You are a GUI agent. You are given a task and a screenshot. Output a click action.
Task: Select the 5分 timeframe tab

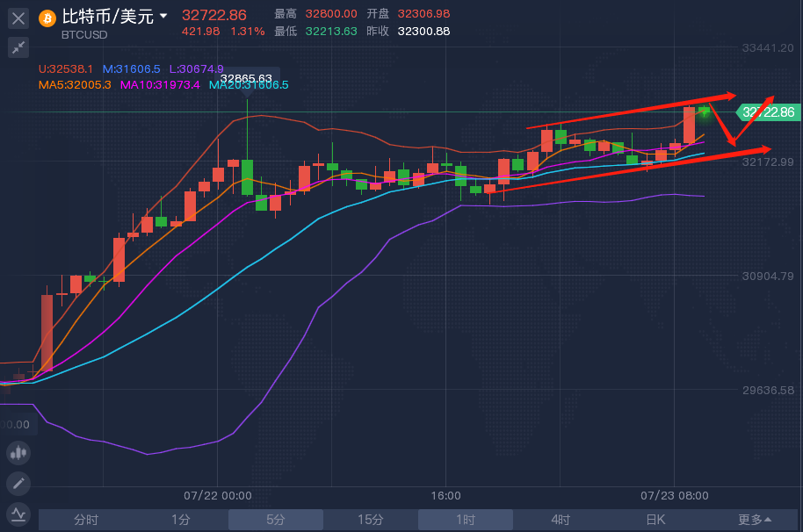276,520
